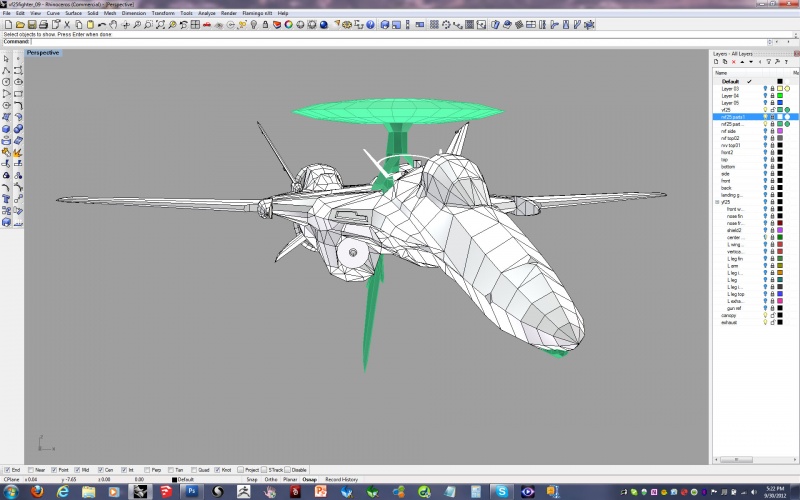The image size is (800, 500).
Task: Open the Transform menu
Action: (163, 13)
